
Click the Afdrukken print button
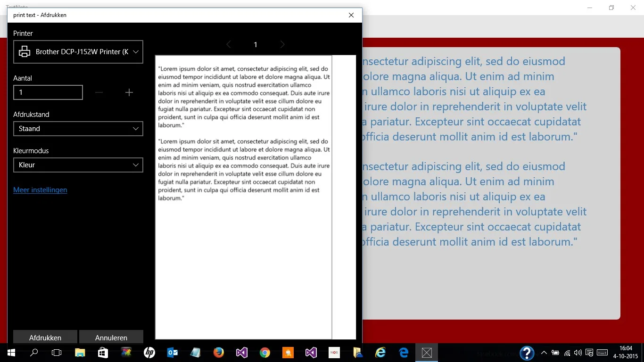click(x=45, y=337)
